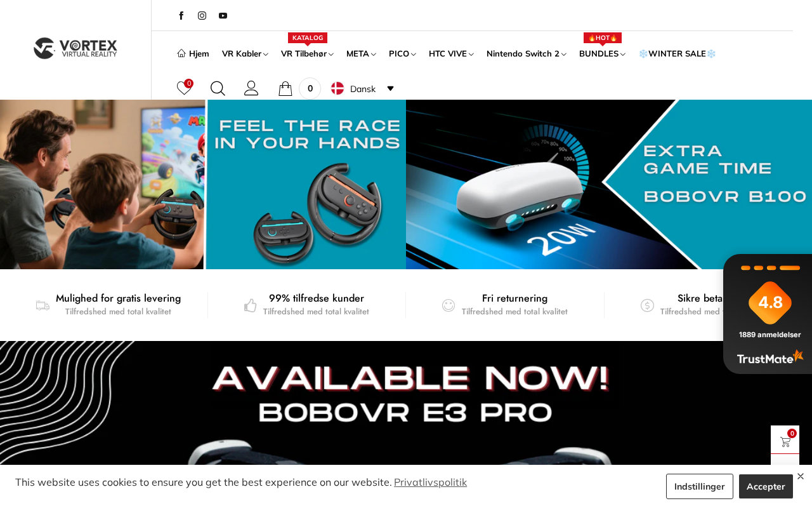Expand the META menu
The image size is (812, 508).
click(361, 54)
